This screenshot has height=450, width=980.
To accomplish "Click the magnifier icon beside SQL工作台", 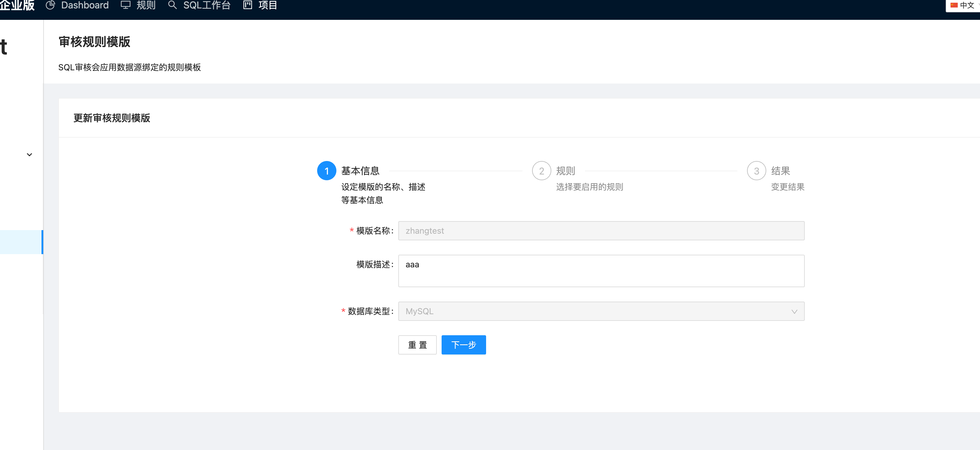I will tap(172, 5).
